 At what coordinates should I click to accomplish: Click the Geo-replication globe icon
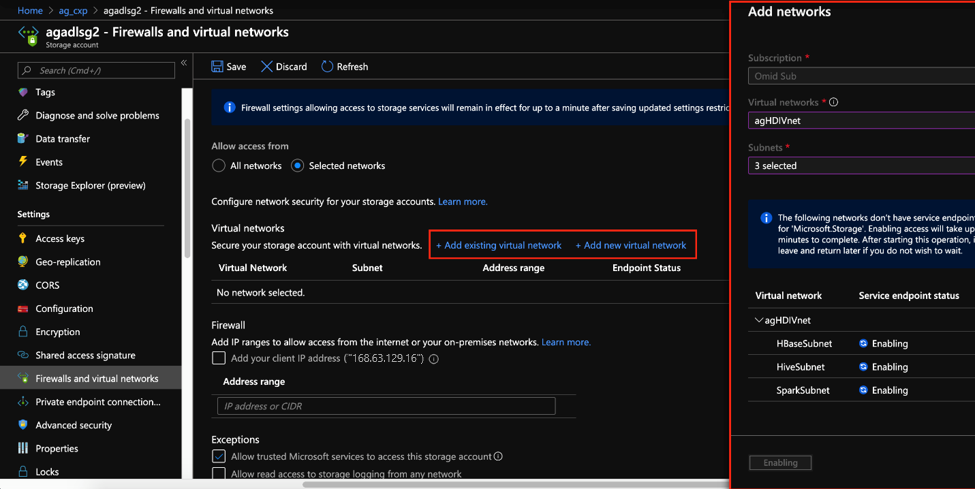pos(23,261)
